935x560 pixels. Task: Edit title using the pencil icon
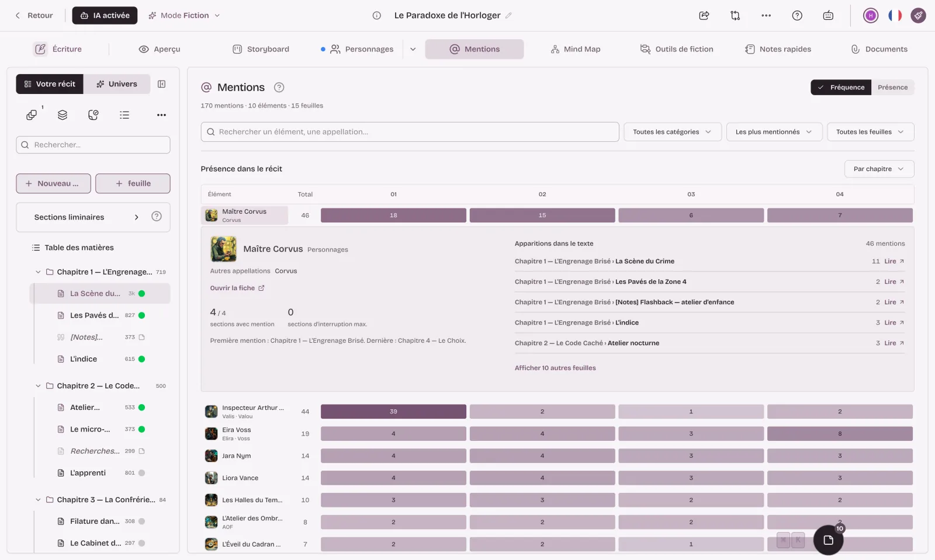coord(508,16)
